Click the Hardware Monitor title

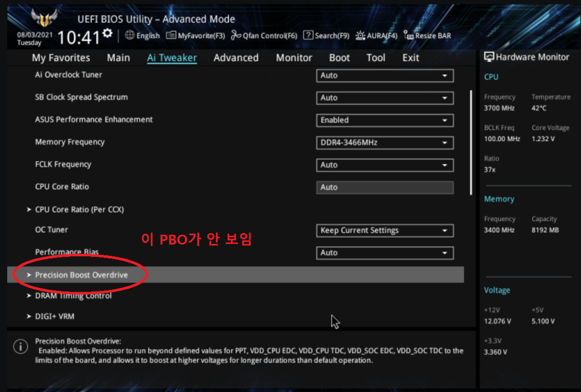tap(532, 57)
